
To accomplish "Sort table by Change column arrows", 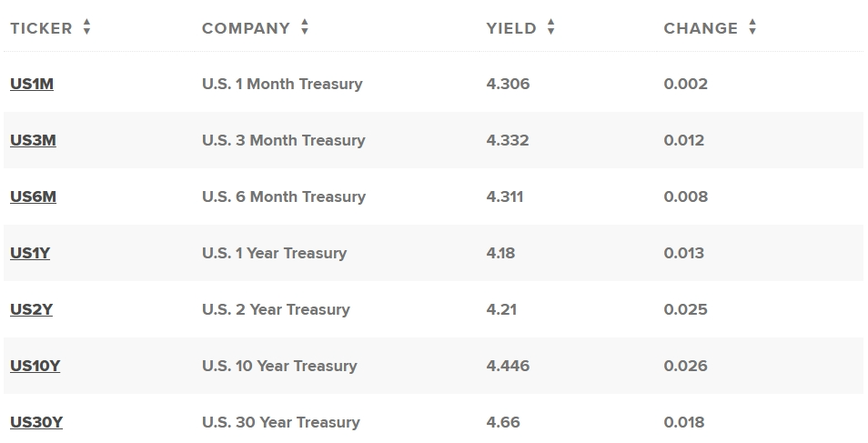I will tap(752, 26).
